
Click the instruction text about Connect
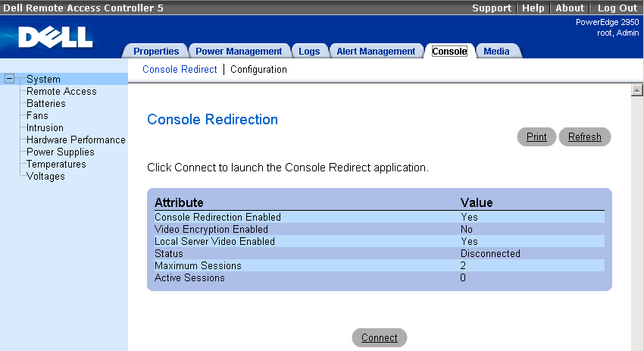click(x=287, y=168)
